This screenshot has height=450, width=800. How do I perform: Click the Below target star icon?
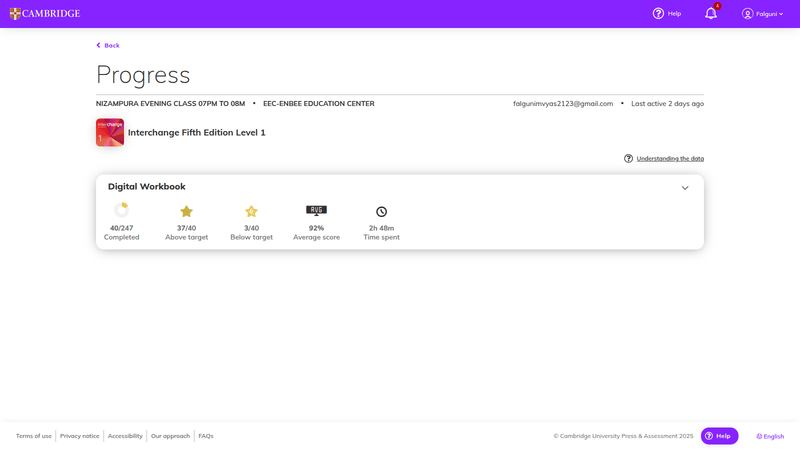(251, 211)
